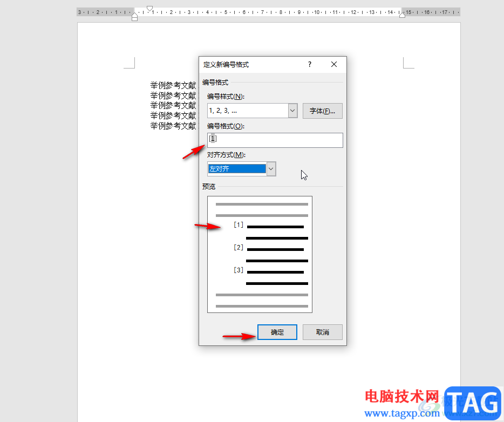Click the [2] entry in preview
The width and height of the screenshot is (504, 422).
coord(238,248)
